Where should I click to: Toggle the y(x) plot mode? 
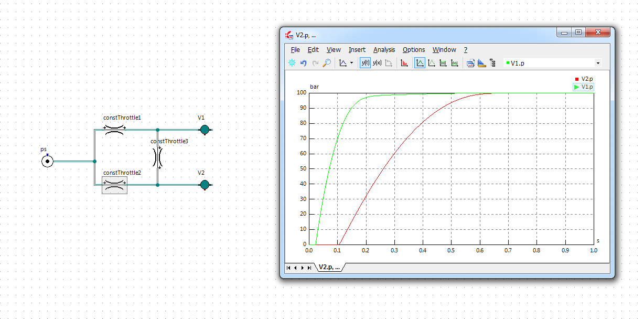tap(377, 63)
